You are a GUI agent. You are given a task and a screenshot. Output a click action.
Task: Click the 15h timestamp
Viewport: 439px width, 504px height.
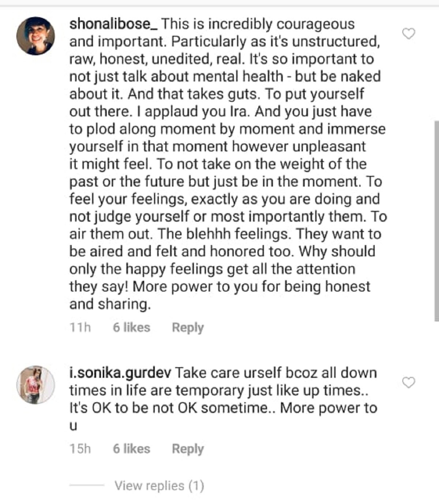click(80, 449)
